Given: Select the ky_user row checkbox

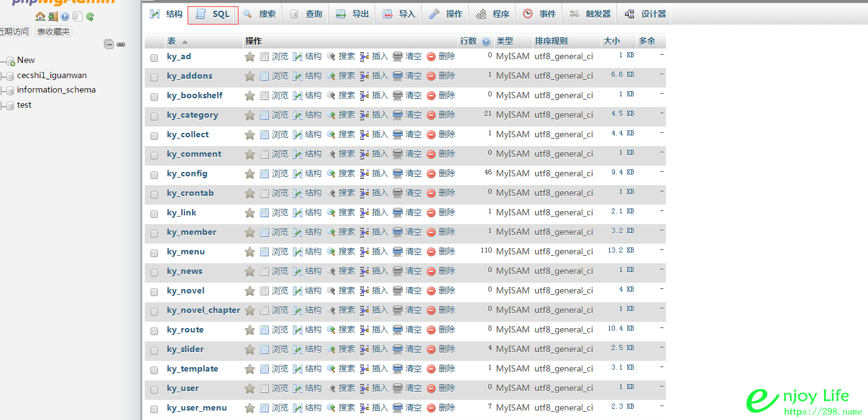Looking at the screenshot, I should point(154,389).
